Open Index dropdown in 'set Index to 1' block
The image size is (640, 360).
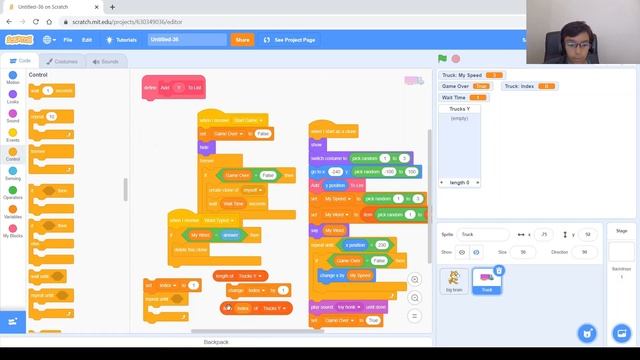click(x=174, y=285)
